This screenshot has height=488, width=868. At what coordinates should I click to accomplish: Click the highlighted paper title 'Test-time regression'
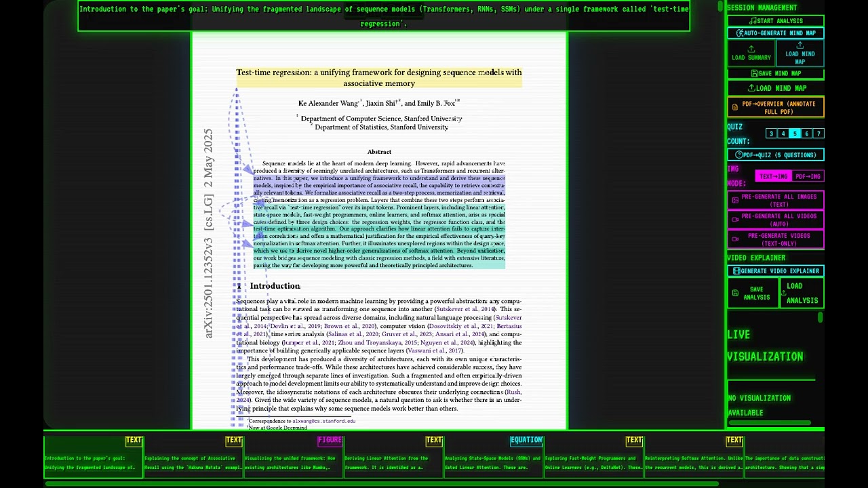379,78
